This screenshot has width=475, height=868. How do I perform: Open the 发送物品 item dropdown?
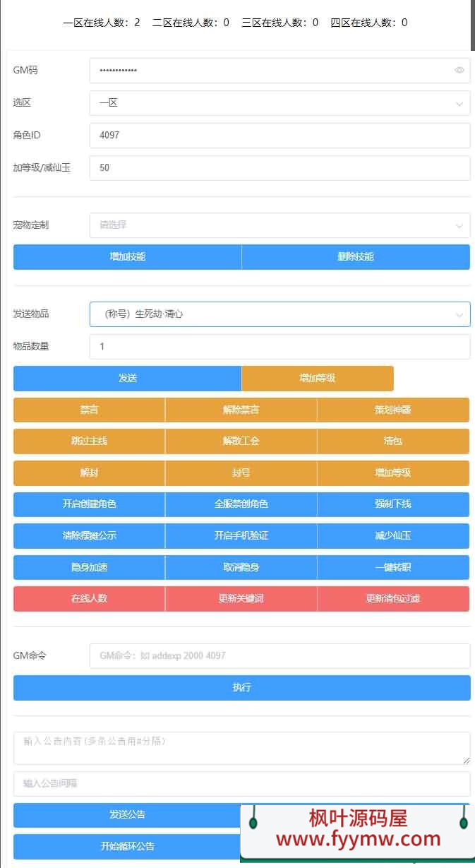click(279, 314)
